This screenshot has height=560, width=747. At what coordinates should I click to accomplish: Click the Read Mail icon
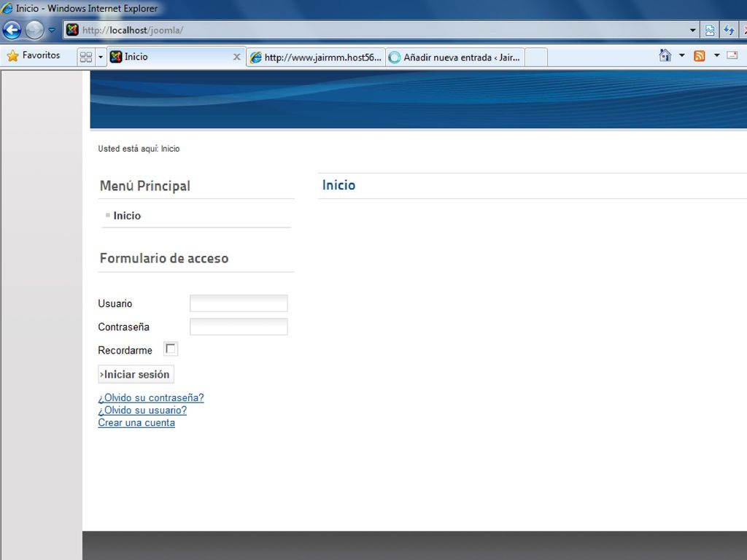click(732, 55)
